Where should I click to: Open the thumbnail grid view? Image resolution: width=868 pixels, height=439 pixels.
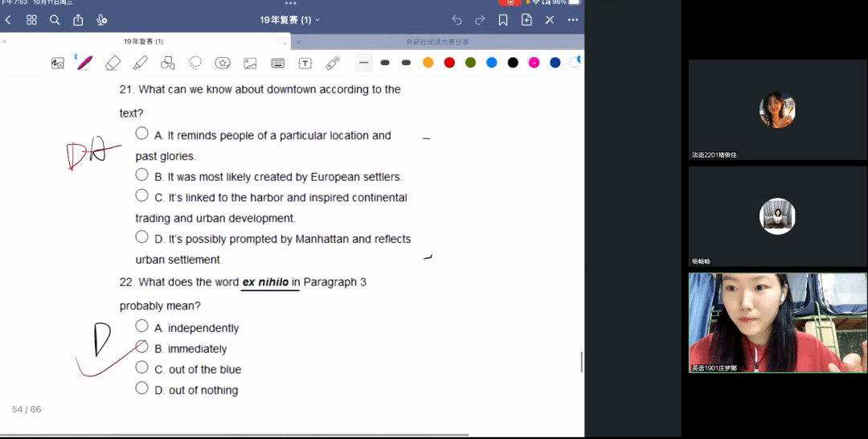point(32,20)
